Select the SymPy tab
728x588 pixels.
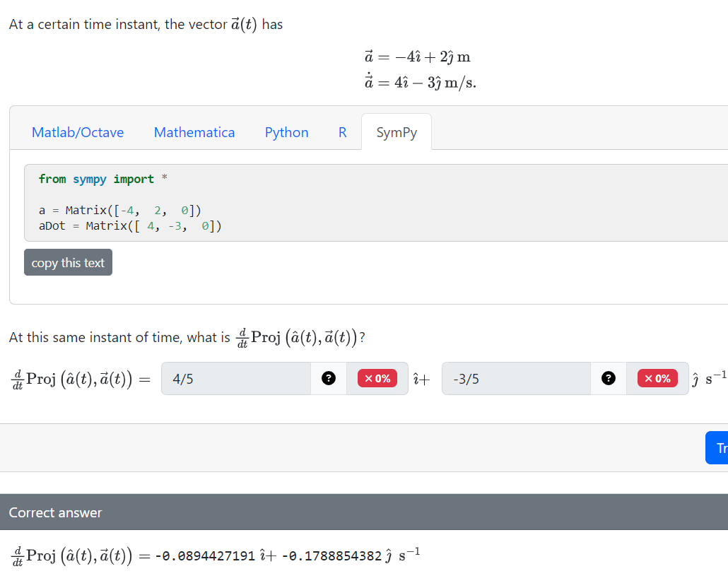click(397, 132)
